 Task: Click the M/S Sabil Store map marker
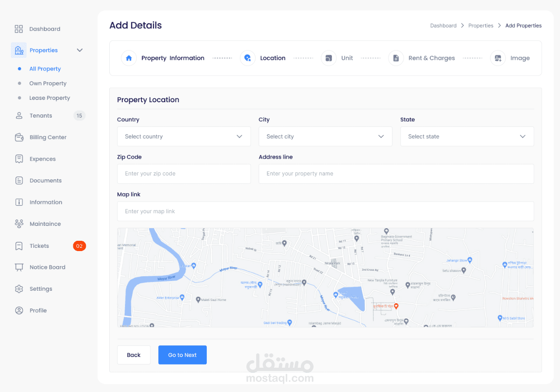(500, 318)
